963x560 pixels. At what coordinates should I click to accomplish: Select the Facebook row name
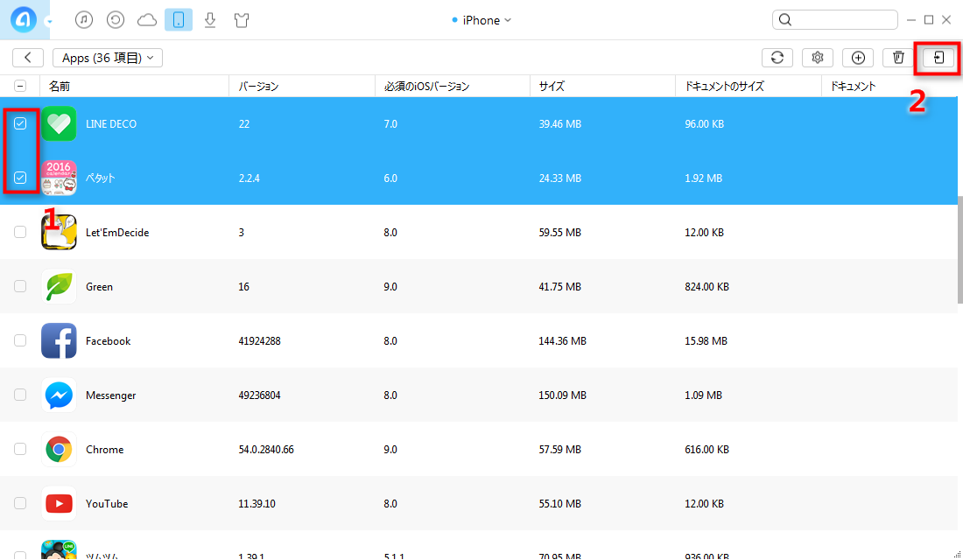108,340
